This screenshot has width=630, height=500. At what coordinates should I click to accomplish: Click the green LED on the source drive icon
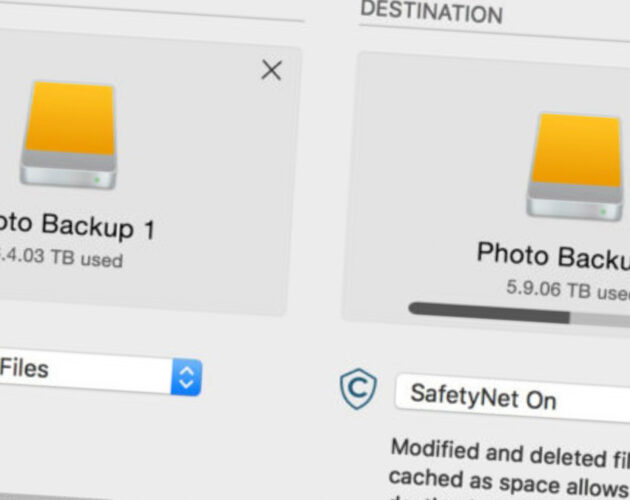coord(96,180)
